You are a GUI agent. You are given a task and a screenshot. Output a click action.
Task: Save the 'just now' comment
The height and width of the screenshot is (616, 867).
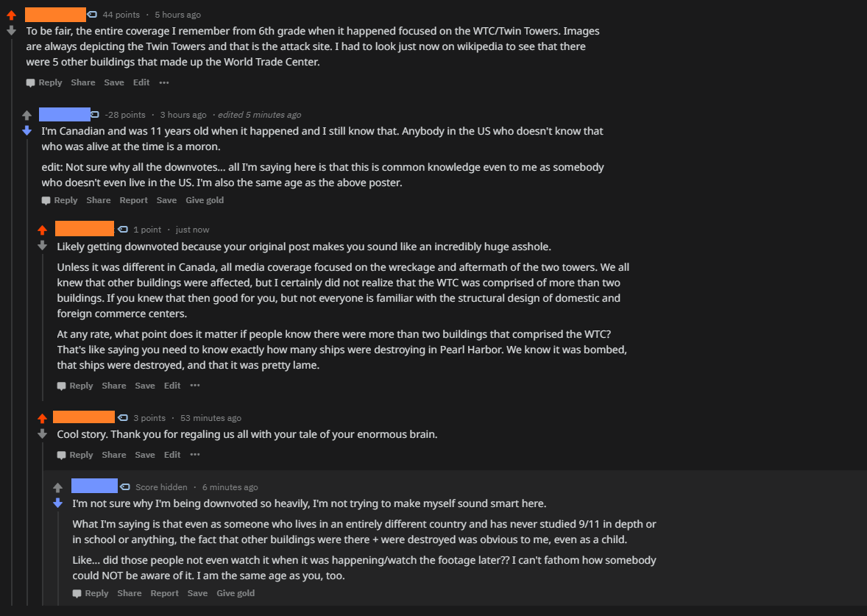(145, 386)
